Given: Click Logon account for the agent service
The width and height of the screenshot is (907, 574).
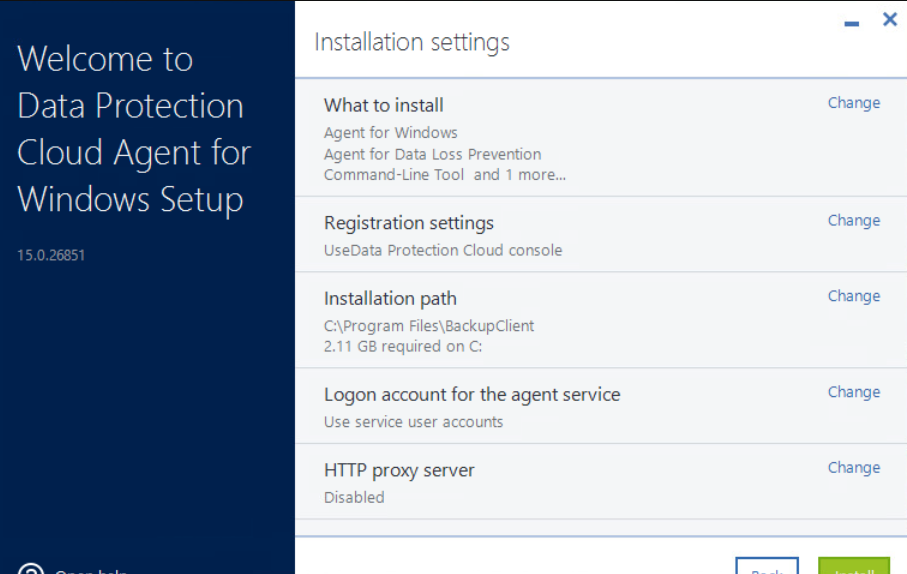Looking at the screenshot, I should (471, 394).
